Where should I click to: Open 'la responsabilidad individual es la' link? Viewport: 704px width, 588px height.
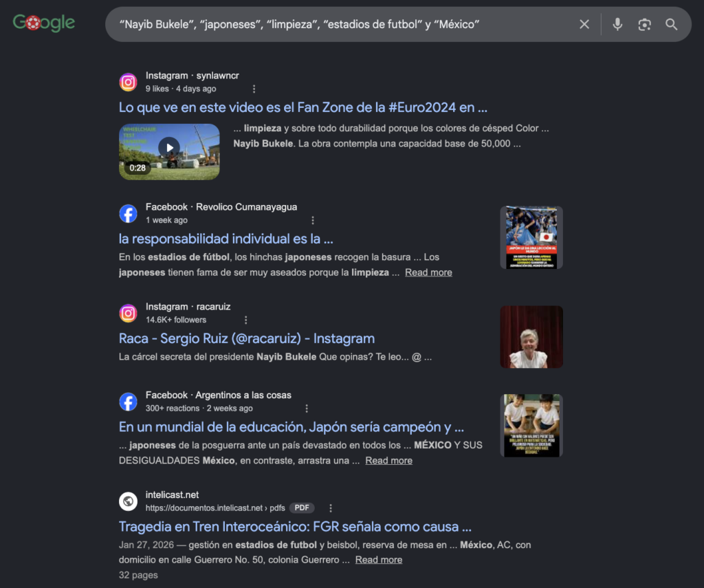coord(225,239)
